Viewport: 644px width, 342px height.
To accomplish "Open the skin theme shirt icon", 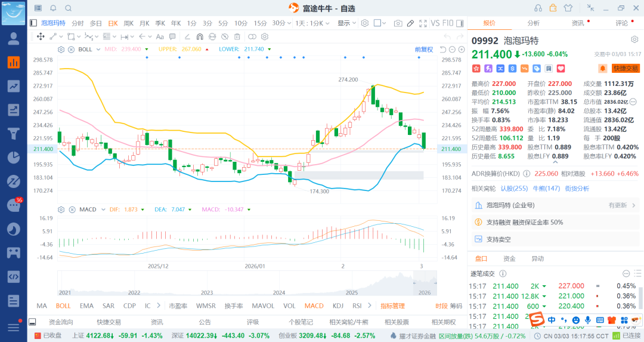I will [x=567, y=8].
